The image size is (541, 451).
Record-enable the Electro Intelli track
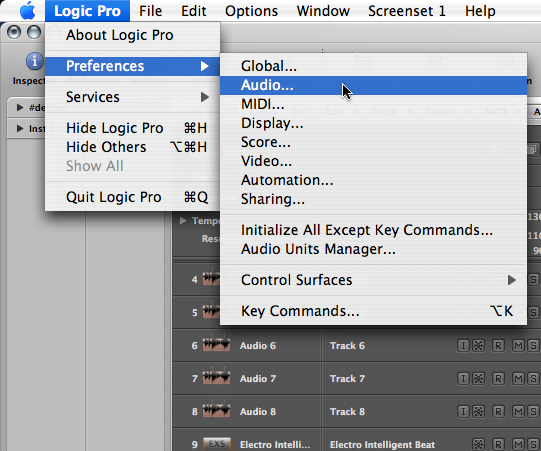[x=498, y=444]
